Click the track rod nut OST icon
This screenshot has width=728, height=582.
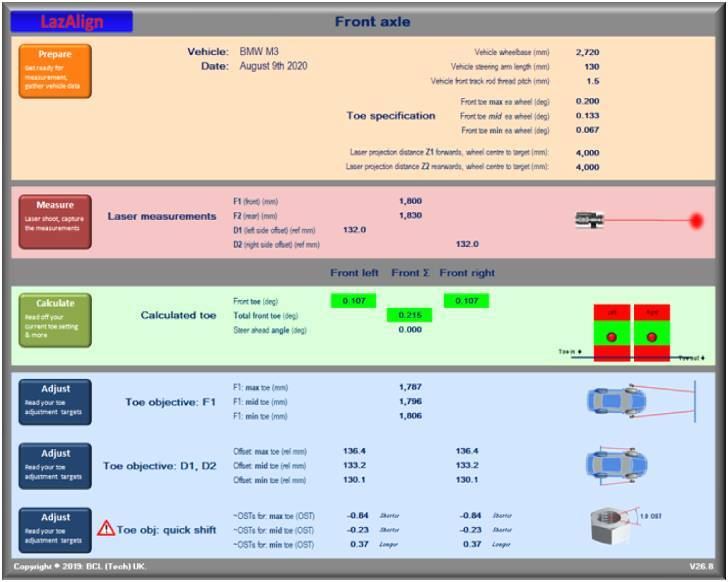pyautogui.click(x=614, y=530)
